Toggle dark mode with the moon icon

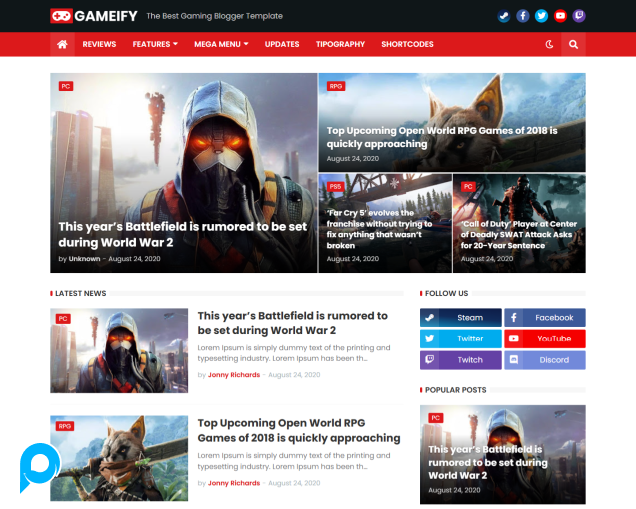tap(549, 44)
